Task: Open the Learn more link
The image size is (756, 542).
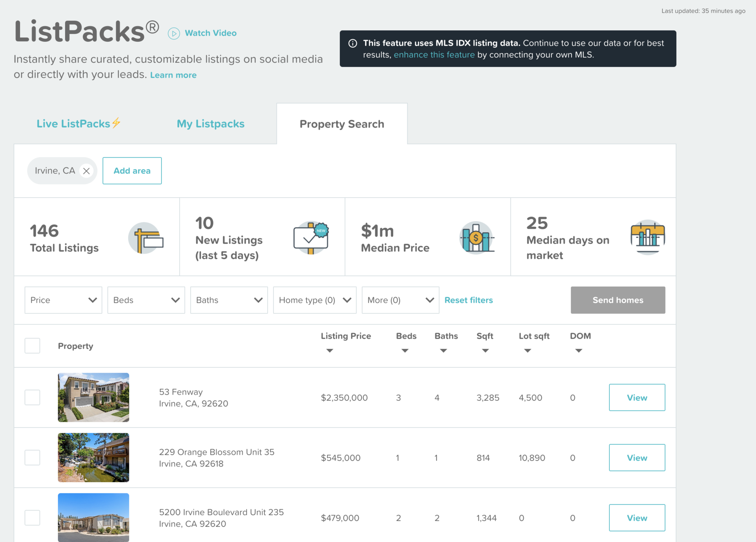Action: point(173,75)
